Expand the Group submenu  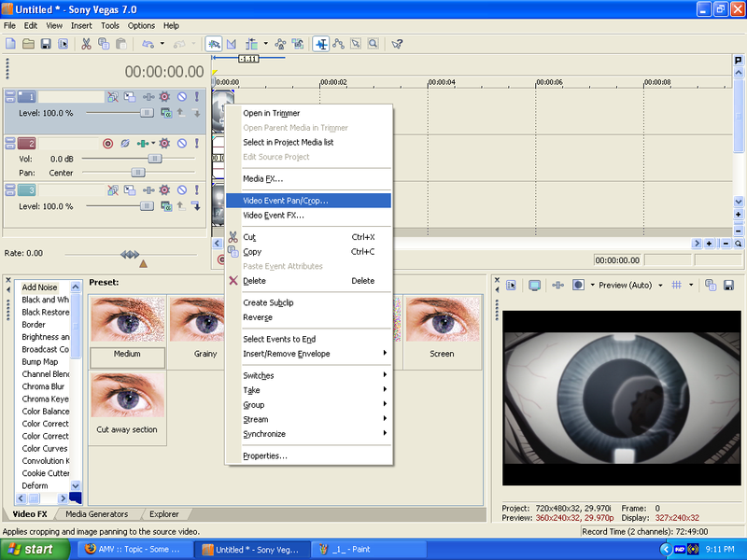click(308, 405)
